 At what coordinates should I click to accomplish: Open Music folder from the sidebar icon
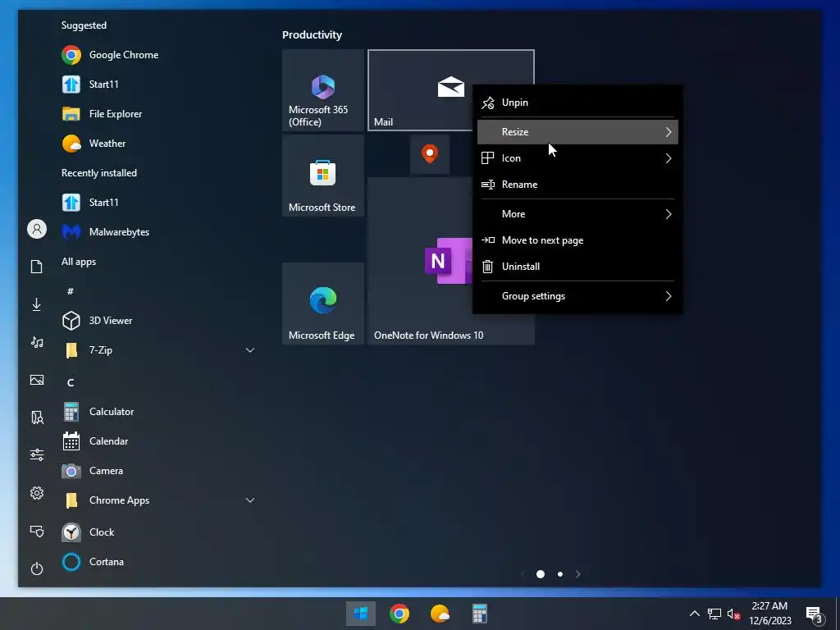pyautogui.click(x=36, y=342)
